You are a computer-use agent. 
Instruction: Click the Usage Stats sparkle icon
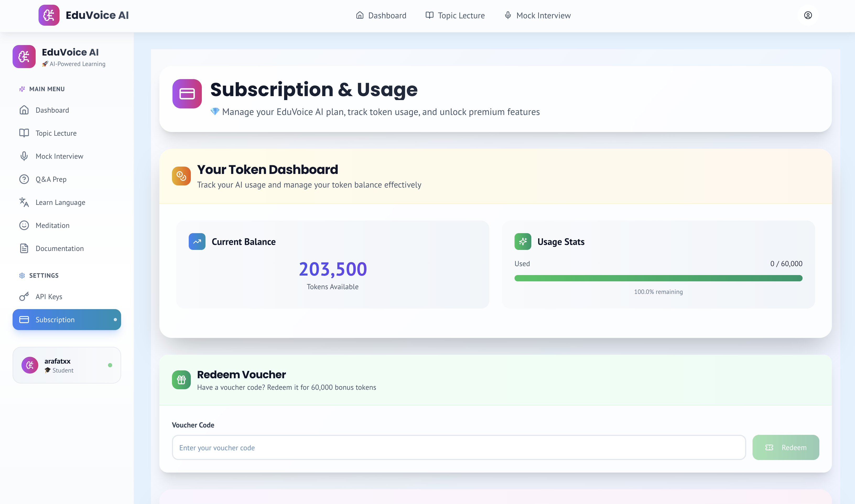coord(523,242)
